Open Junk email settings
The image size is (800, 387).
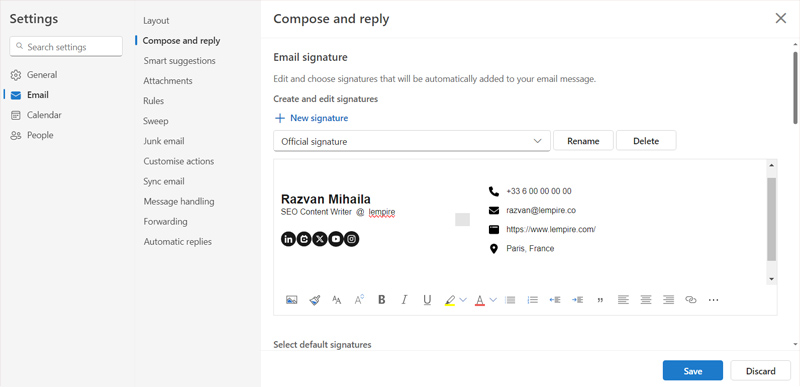point(164,141)
